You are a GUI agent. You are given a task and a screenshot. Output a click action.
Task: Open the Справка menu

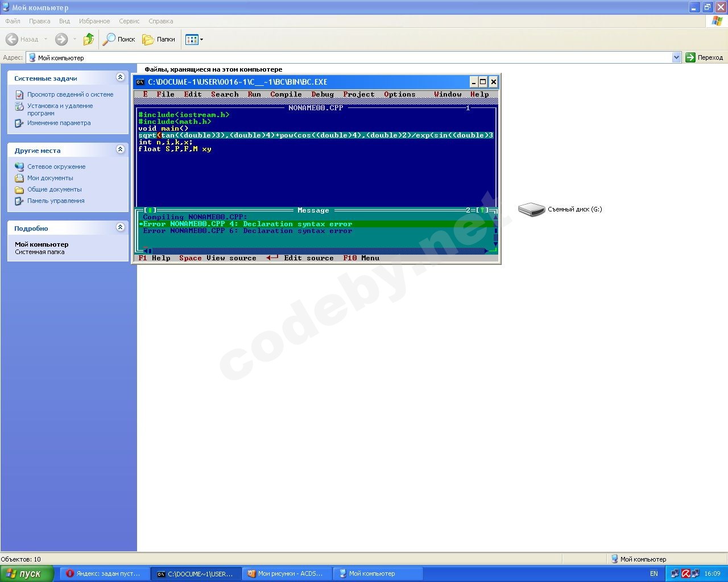pyautogui.click(x=160, y=21)
